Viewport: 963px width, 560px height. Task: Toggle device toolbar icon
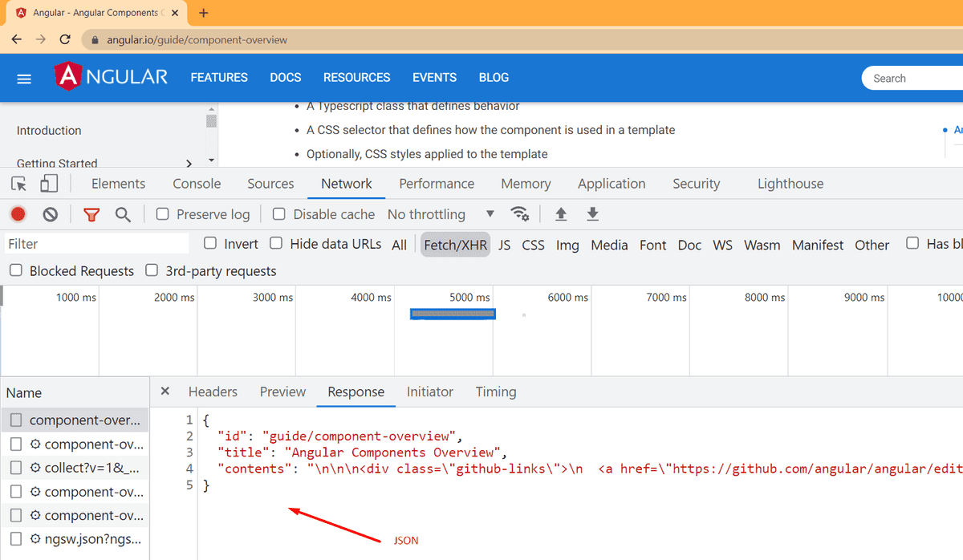[49, 183]
